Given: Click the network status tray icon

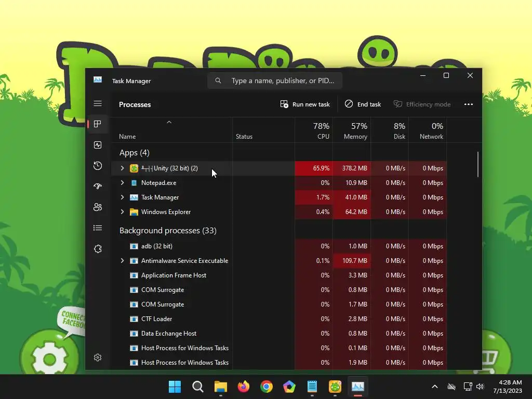Looking at the screenshot, I should pos(468,387).
